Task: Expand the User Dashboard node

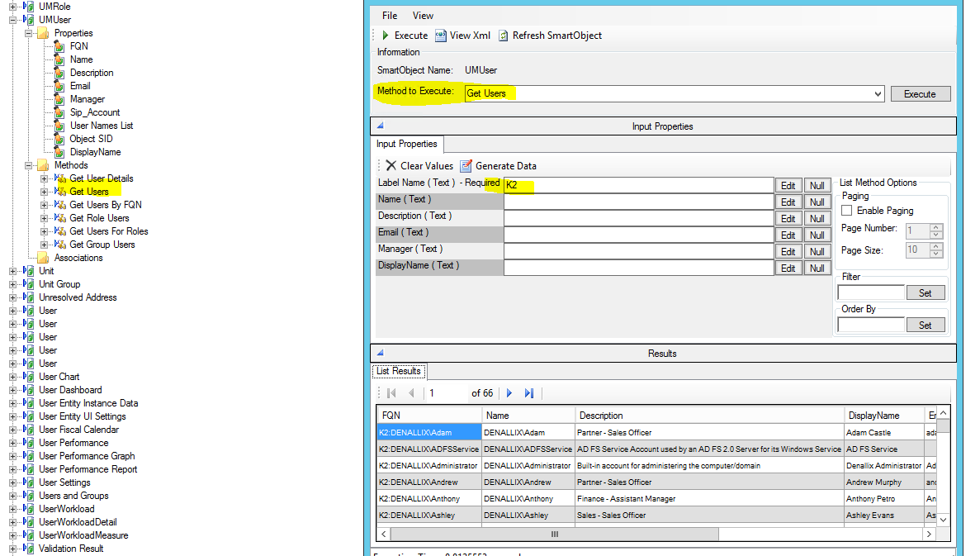Action: [x=12, y=390]
